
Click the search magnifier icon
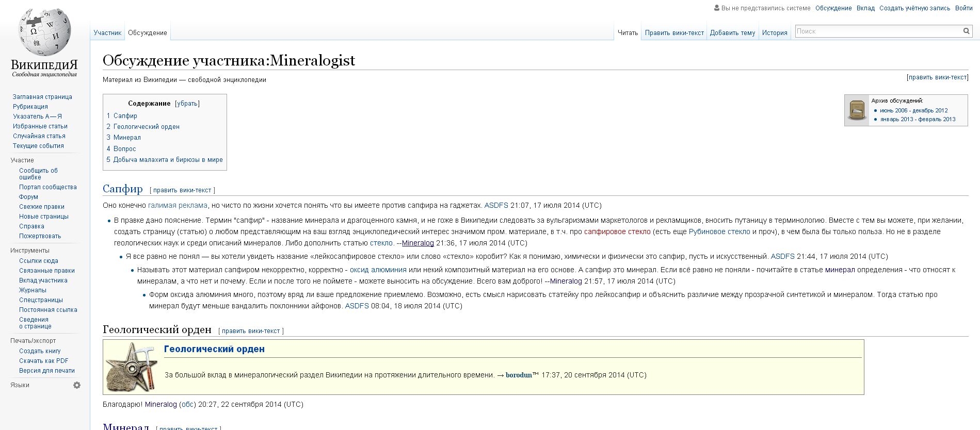pyautogui.click(x=966, y=31)
